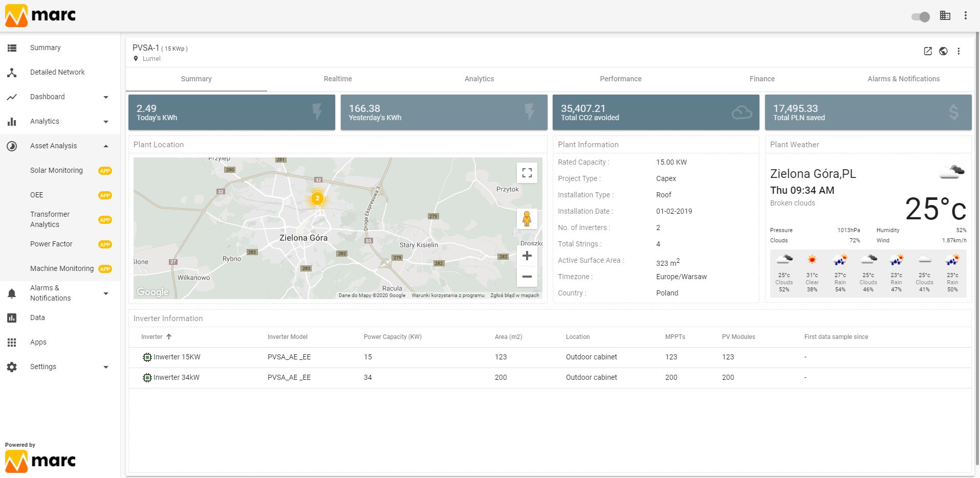Viewport: 980px width, 478px height.
Task: Click the globe icon in plant header
Action: [x=943, y=51]
